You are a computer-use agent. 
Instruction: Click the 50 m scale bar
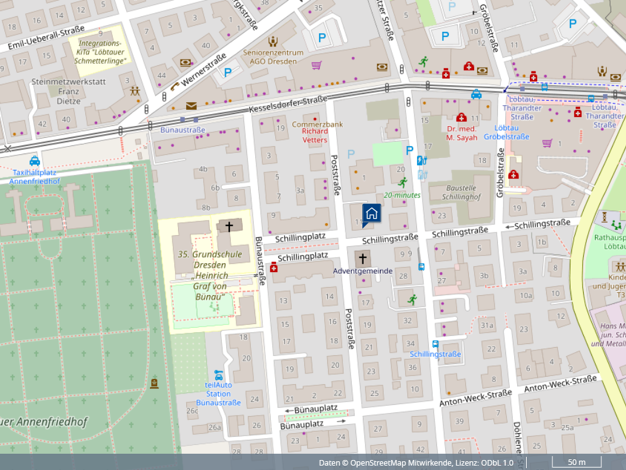pos(576,462)
